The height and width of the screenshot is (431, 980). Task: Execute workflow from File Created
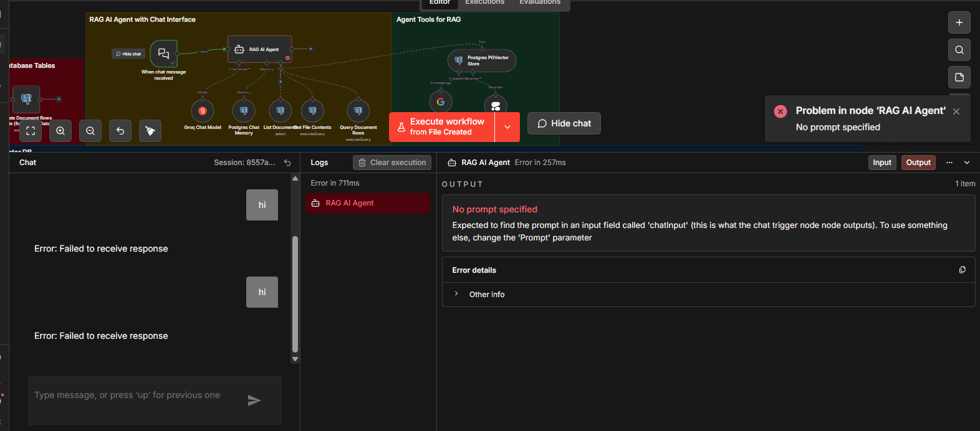click(x=442, y=127)
